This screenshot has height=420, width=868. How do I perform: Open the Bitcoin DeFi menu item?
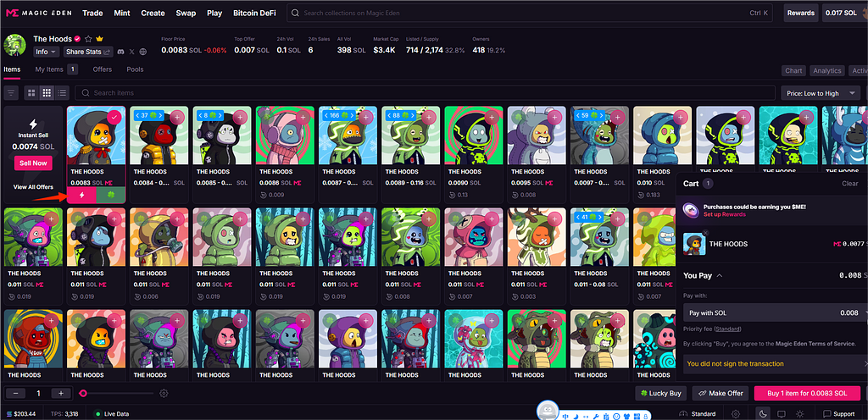tap(256, 13)
